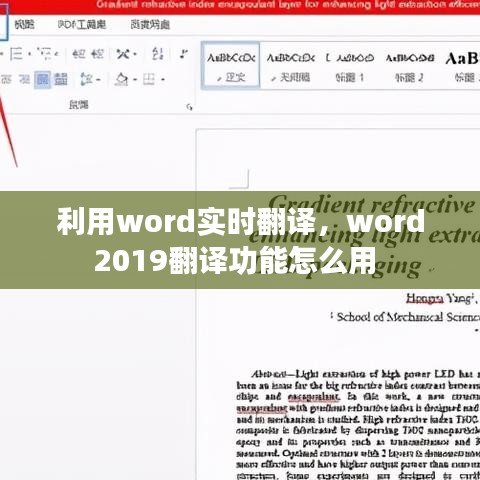The image size is (480, 480).
Task: Expand the numbering list dropdown arrow
Action: [29, 54]
